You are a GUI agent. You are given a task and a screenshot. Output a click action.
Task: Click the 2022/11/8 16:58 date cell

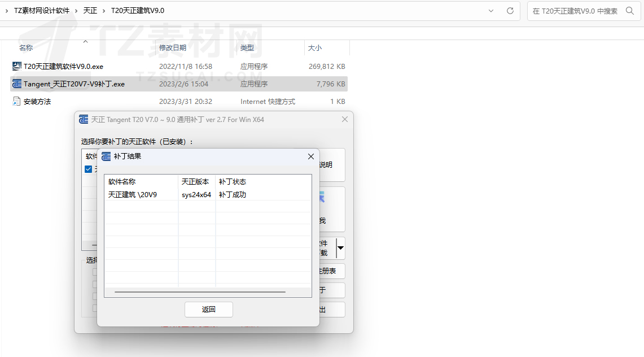coord(186,66)
